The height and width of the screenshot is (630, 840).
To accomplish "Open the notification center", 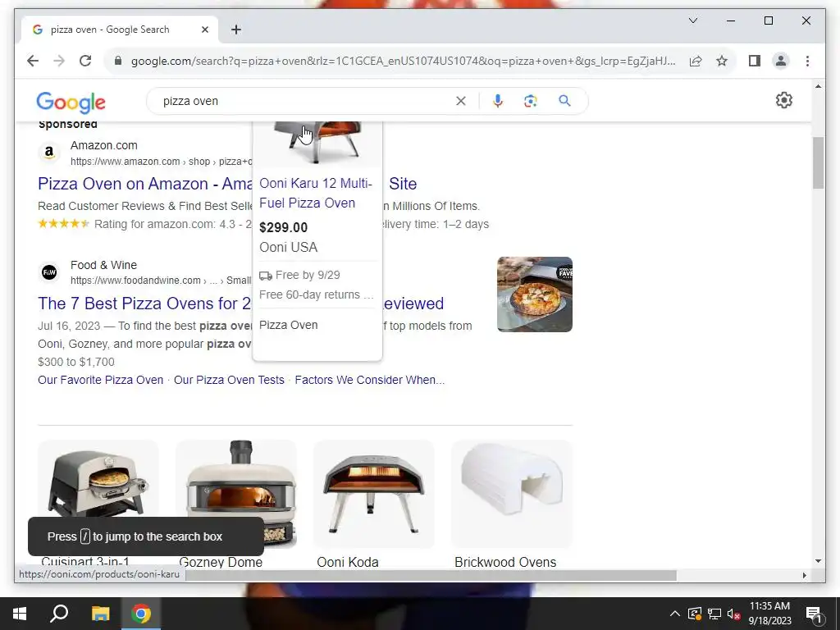I will pyautogui.click(x=814, y=614).
